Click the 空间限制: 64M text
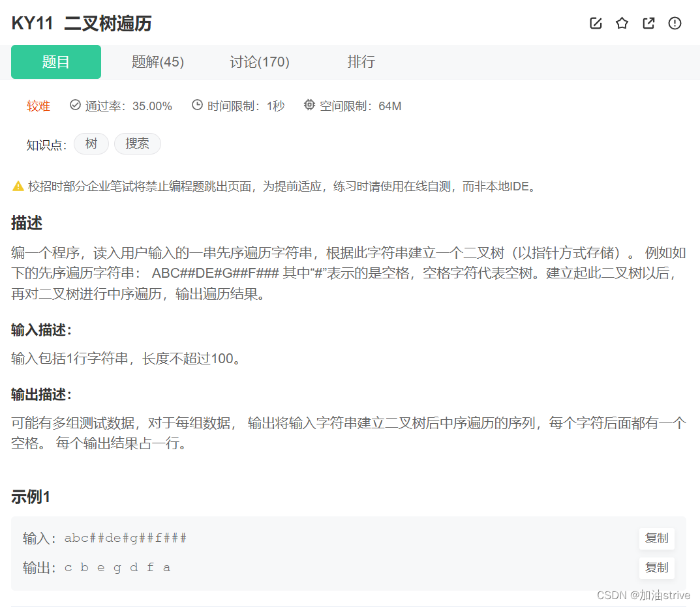700x607 pixels. [x=360, y=106]
